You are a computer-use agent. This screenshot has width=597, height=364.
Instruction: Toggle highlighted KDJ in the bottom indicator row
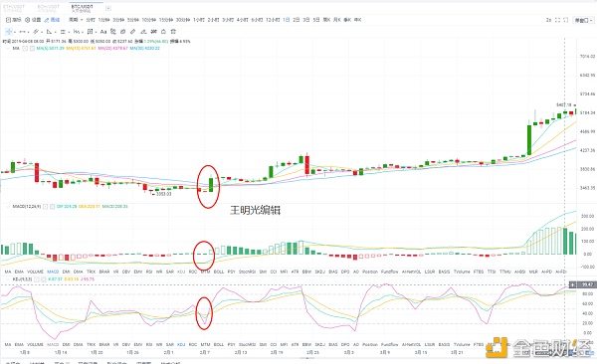pyautogui.click(x=181, y=344)
